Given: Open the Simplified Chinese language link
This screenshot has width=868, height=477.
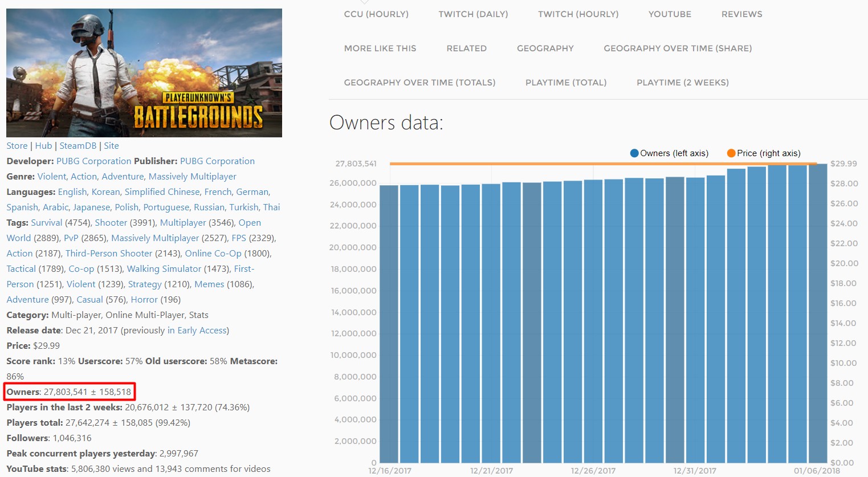Looking at the screenshot, I should [x=162, y=192].
